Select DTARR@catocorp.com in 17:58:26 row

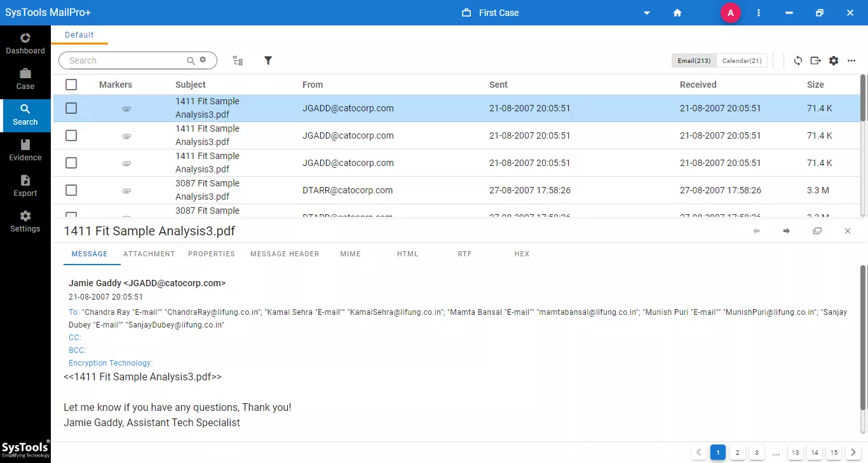pos(348,190)
